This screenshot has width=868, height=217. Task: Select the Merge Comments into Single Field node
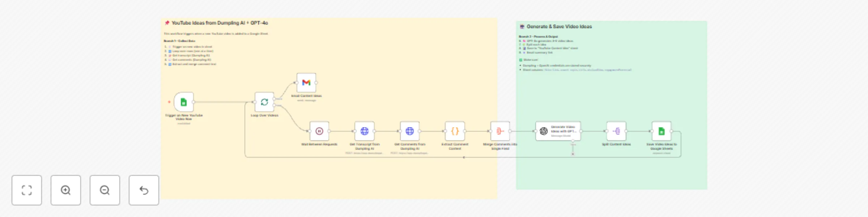pyautogui.click(x=500, y=131)
